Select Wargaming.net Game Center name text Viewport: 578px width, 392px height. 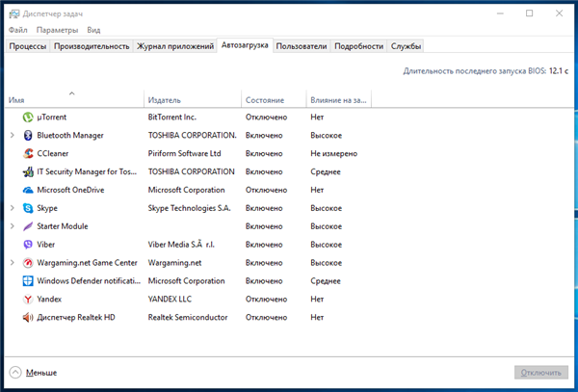tap(87, 263)
